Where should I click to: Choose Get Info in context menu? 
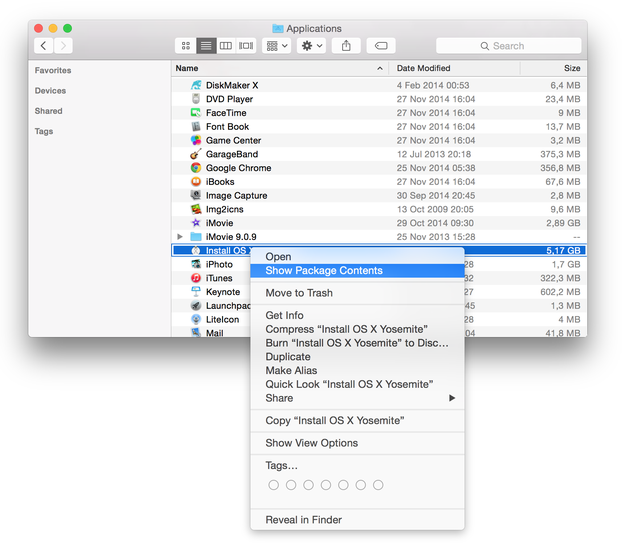pos(357,315)
